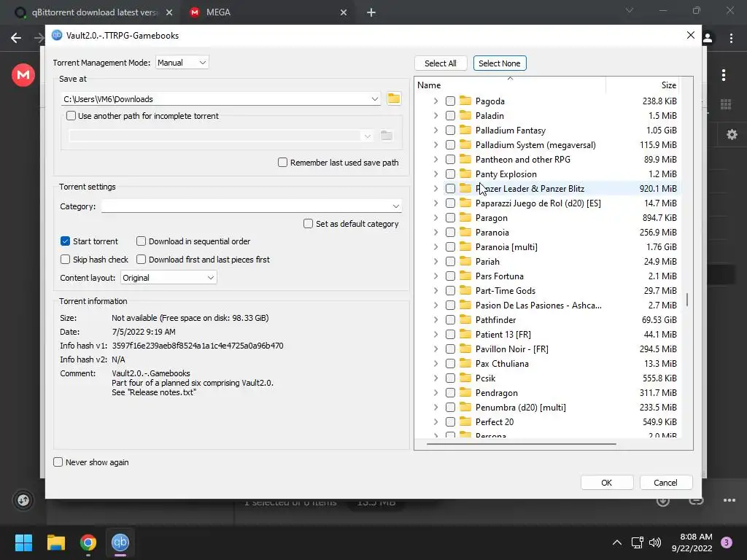Check Remember last used save path

coord(282,163)
